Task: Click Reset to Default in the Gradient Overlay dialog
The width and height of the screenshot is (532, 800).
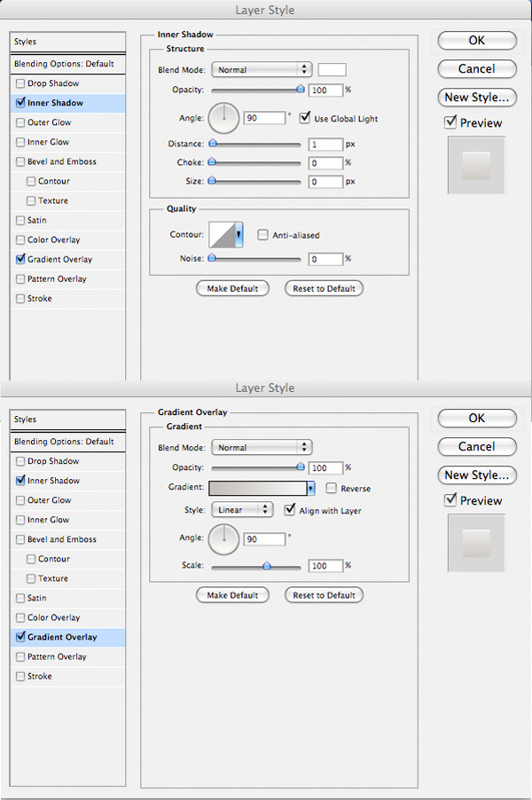Action: (x=324, y=595)
